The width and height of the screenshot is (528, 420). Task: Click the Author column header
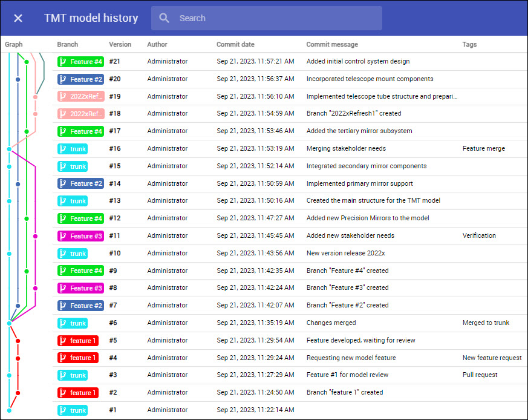(x=157, y=44)
